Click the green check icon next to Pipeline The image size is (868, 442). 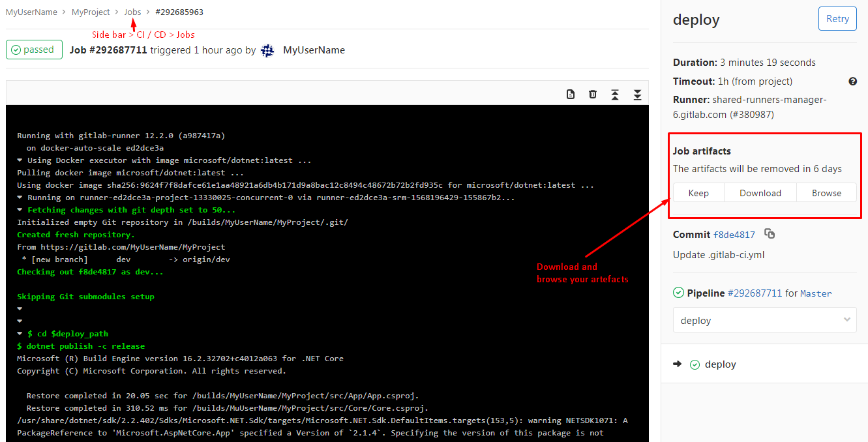click(678, 292)
